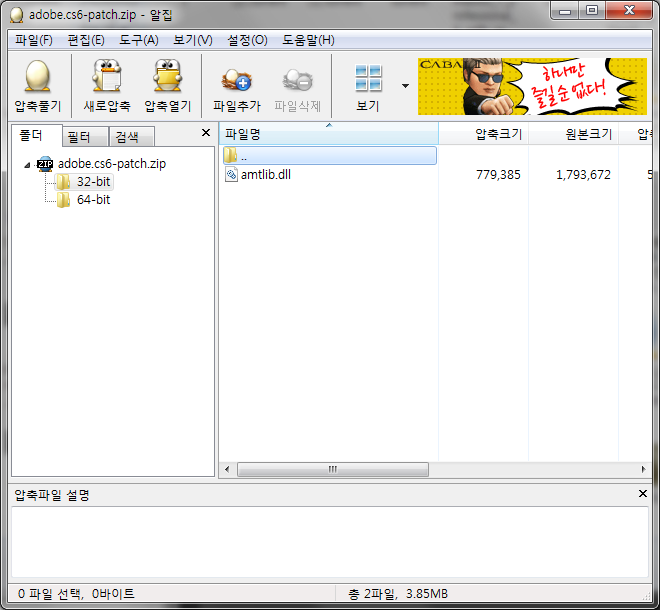Click original size 1,793,672 cell
The width and height of the screenshot is (660, 610).
click(x=583, y=175)
